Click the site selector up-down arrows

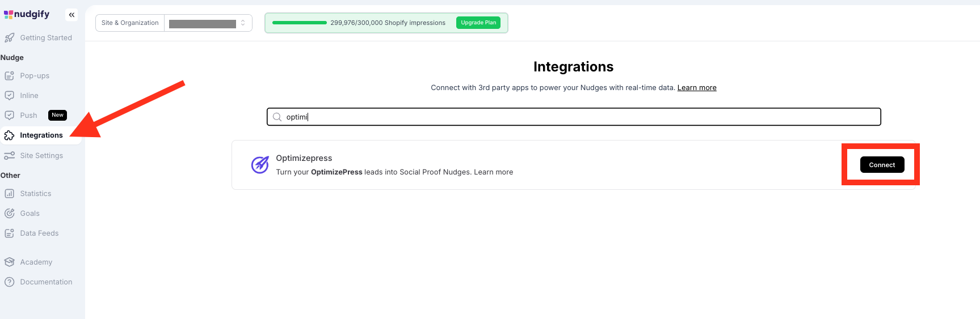click(x=243, y=23)
